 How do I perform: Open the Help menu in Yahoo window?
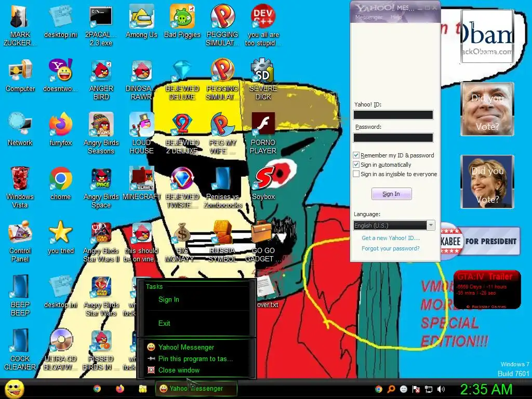(x=396, y=17)
